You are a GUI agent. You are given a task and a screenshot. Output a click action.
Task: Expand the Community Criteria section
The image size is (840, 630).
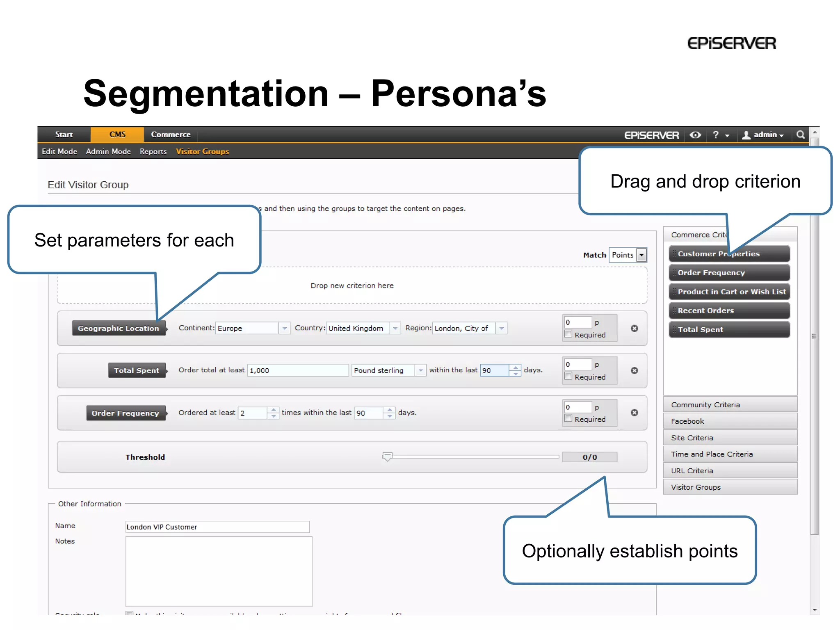[730, 405]
